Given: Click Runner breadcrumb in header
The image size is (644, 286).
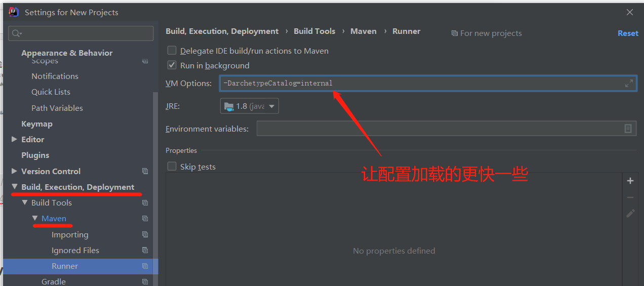Looking at the screenshot, I should click(407, 31).
